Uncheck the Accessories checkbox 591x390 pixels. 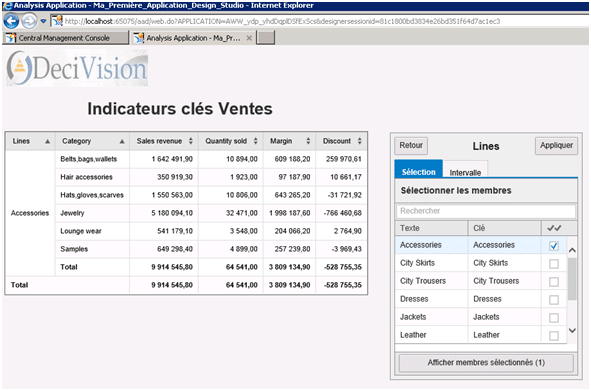click(554, 246)
